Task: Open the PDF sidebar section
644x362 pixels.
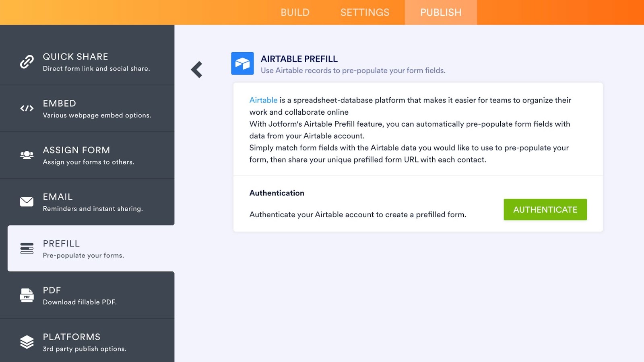Action: click(x=87, y=295)
